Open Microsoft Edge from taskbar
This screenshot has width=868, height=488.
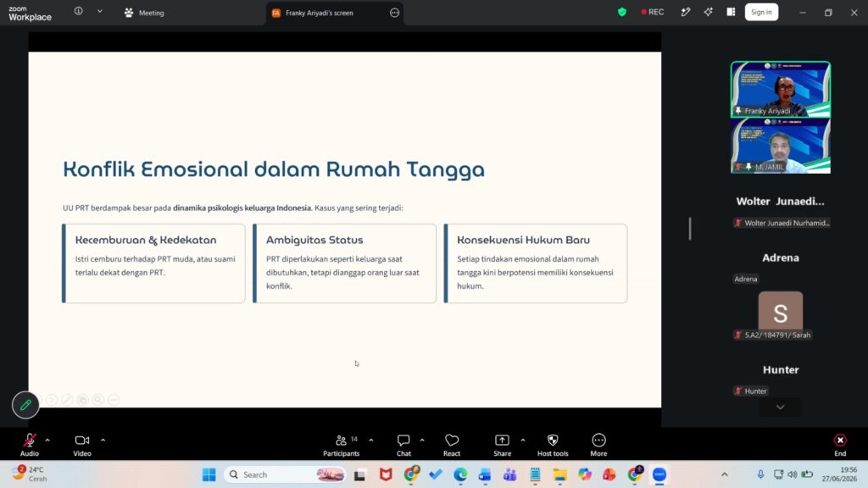pos(460,474)
